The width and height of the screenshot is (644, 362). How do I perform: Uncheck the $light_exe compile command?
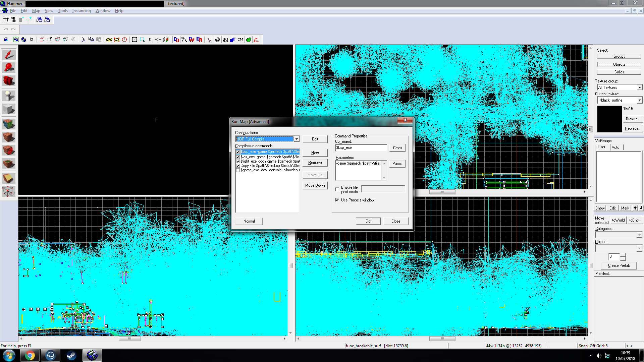click(x=238, y=161)
